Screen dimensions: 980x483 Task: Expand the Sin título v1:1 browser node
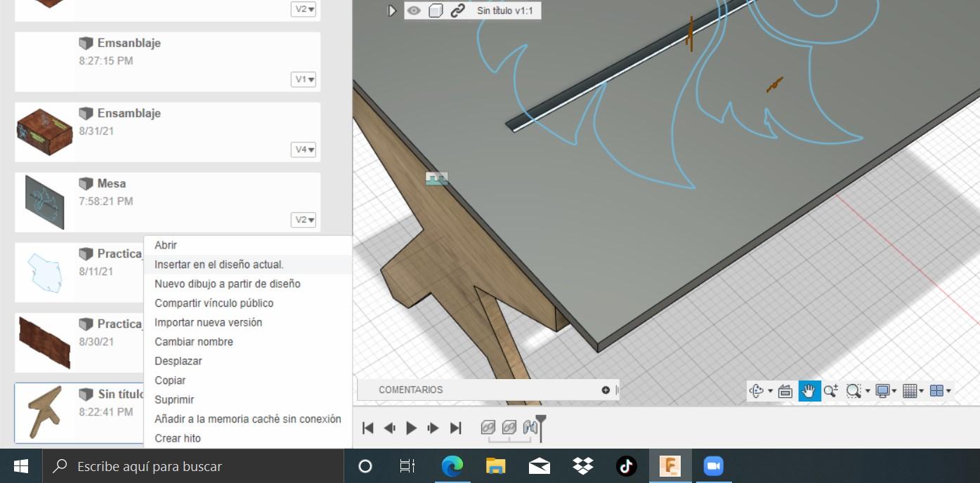392,11
